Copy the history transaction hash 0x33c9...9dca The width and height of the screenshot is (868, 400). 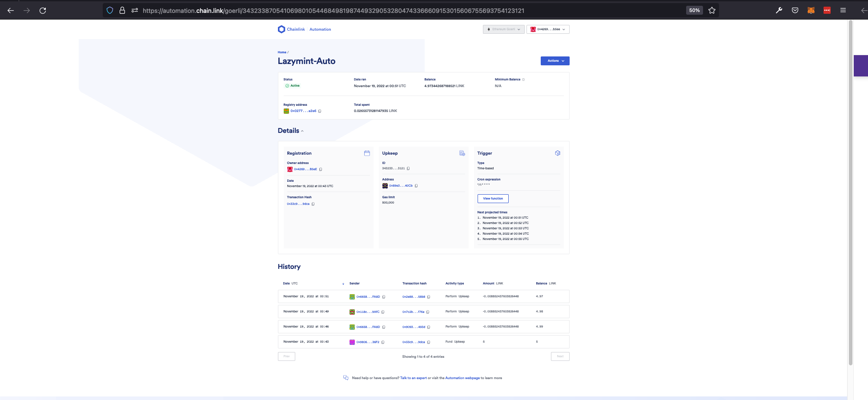[x=429, y=342]
